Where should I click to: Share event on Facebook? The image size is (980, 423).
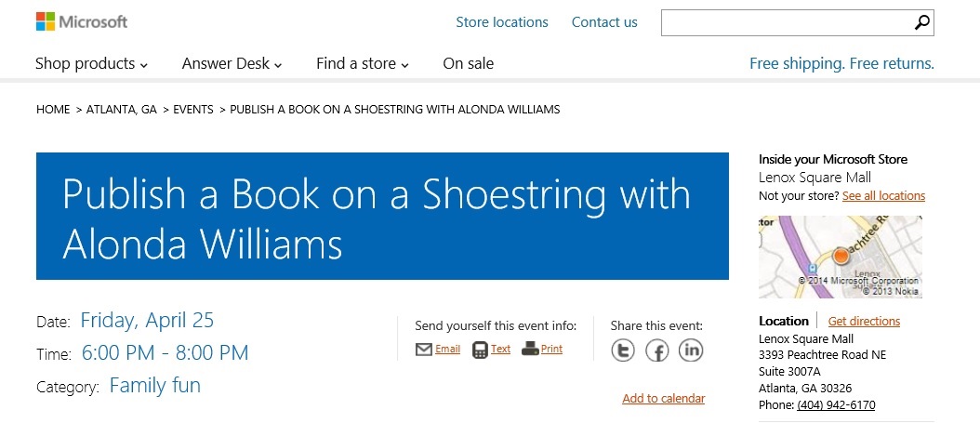point(656,350)
